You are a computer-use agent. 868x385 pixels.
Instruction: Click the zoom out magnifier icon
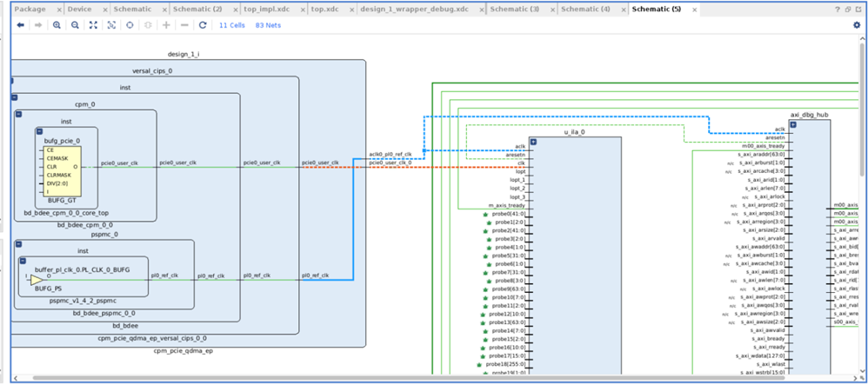(75, 25)
